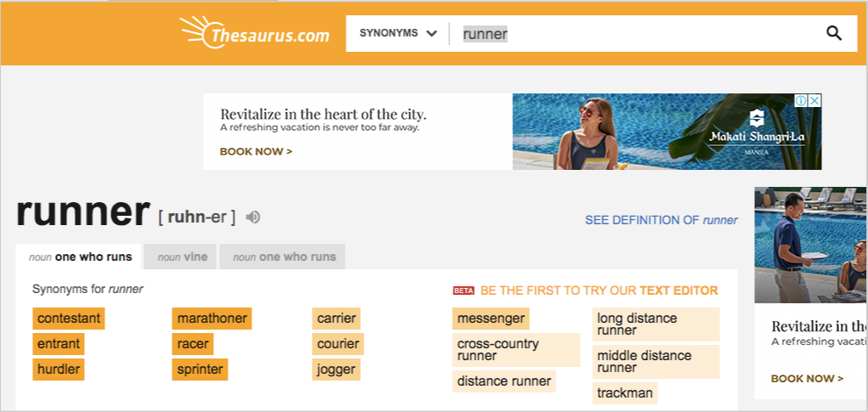The height and width of the screenshot is (412, 868).
Task: Open the medium-shade jogger synonym
Action: pos(336,370)
